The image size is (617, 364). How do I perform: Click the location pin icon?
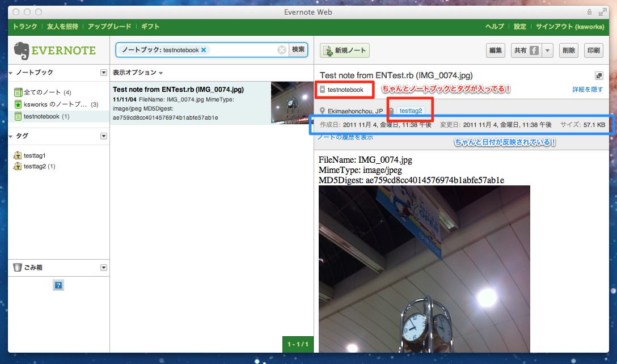[x=322, y=111]
